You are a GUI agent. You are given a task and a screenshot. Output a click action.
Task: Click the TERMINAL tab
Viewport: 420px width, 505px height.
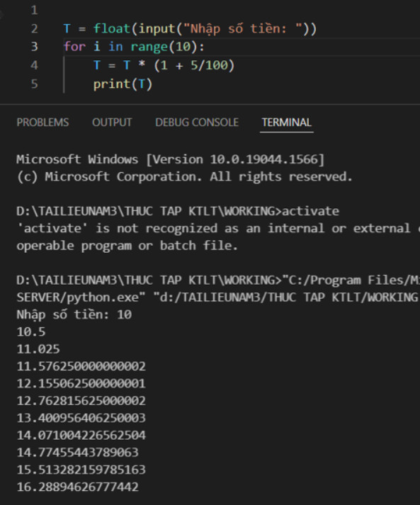click(286, 123)
